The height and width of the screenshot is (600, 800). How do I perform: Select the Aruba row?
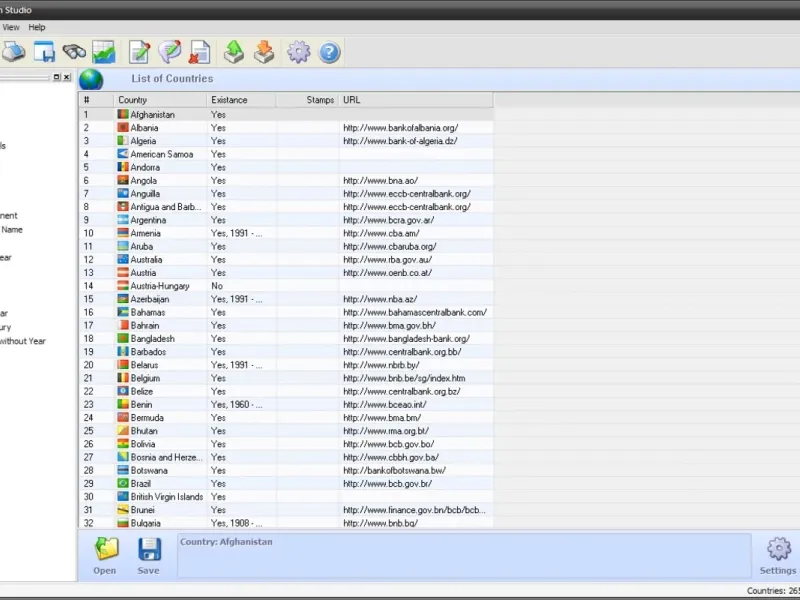point(286,246)
